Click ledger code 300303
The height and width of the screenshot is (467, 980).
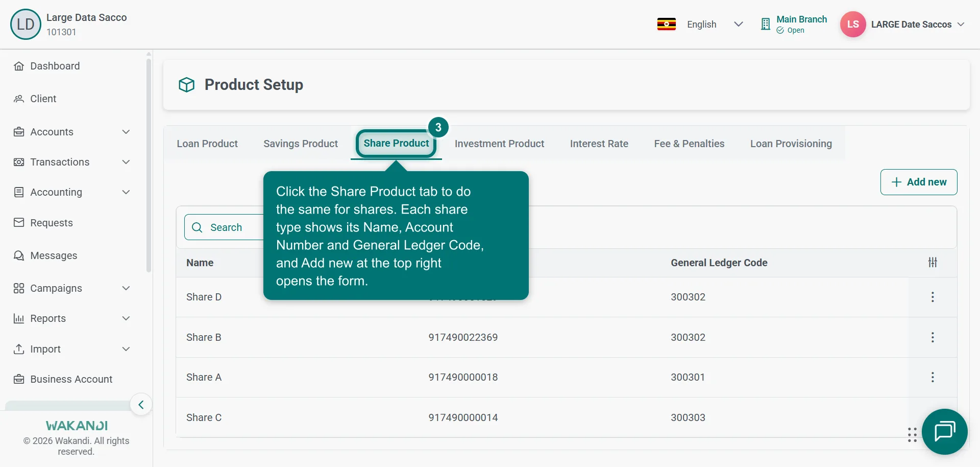(x=688, y=417)
